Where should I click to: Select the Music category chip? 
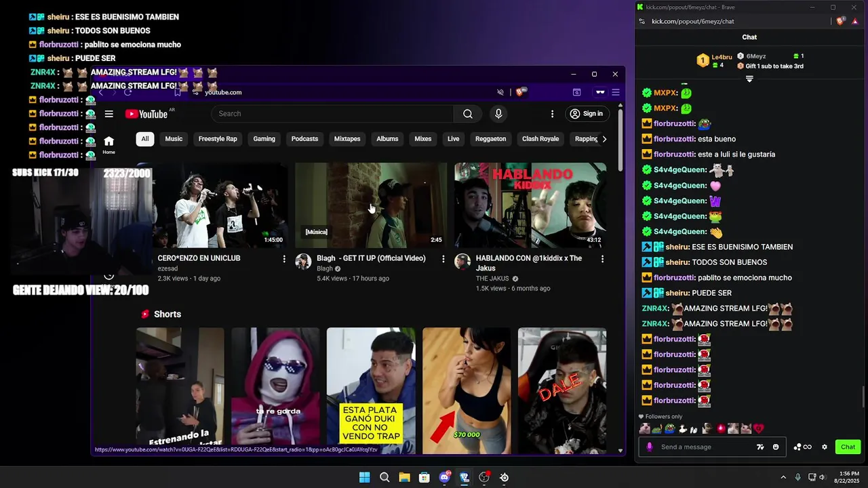coord(174,139)
